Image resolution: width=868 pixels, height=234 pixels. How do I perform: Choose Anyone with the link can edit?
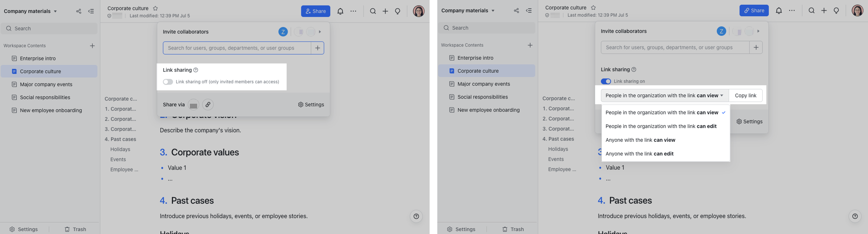click(639, 154)
